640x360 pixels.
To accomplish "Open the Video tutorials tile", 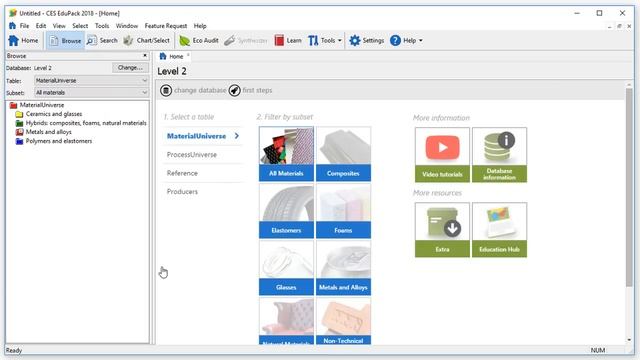I will pos(442,155).
